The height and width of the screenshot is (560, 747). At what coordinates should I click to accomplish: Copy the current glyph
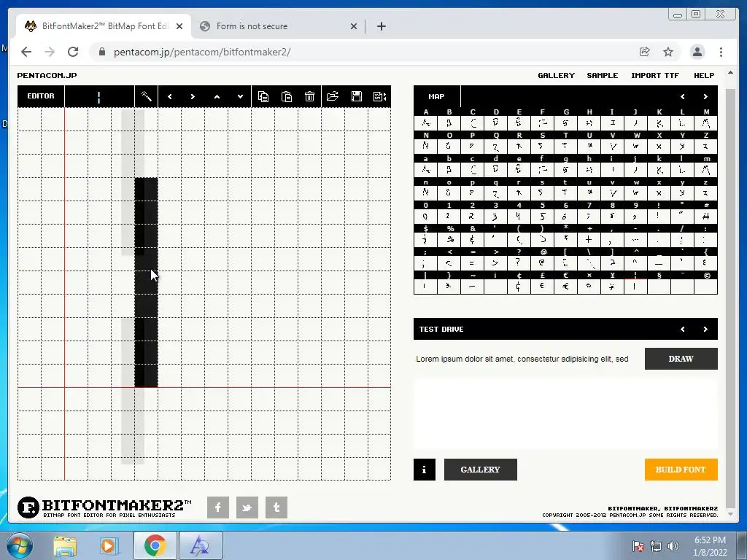click(263, 96)
